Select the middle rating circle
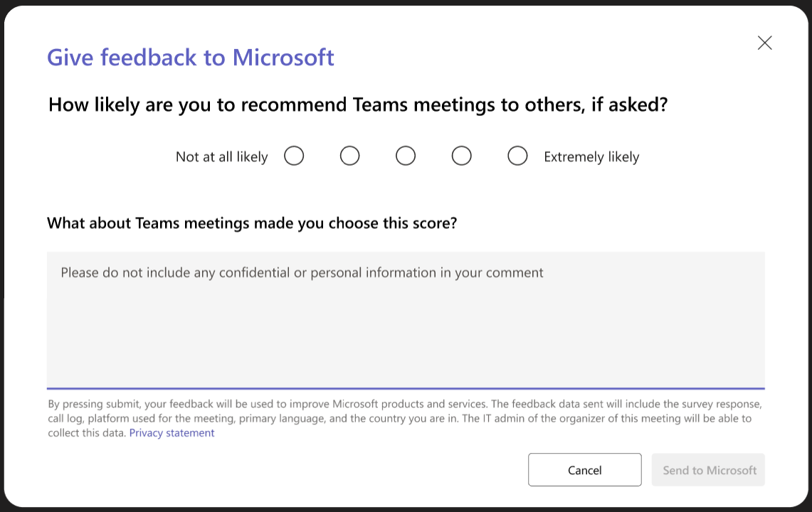 [x=406, y=156]
